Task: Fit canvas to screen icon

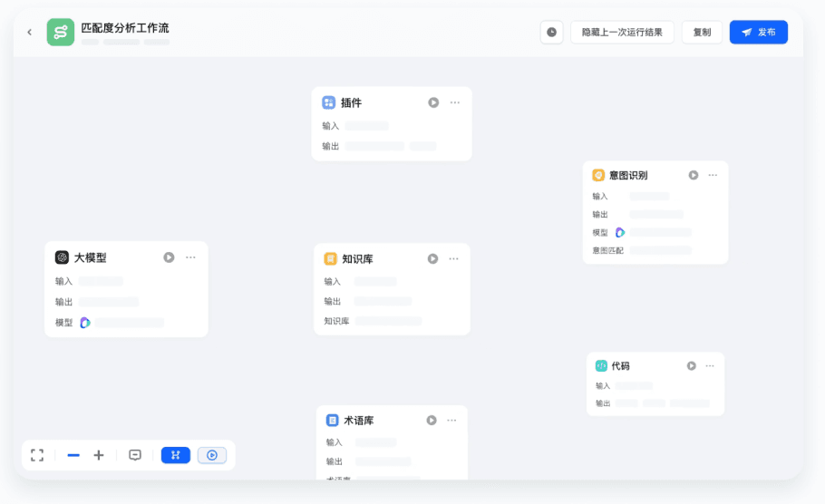Action: pos(37,455)
